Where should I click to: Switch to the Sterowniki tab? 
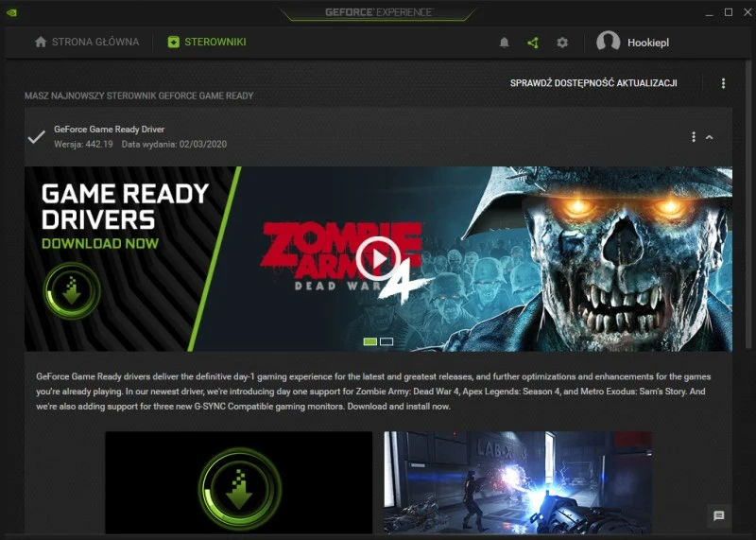[207, 42]
